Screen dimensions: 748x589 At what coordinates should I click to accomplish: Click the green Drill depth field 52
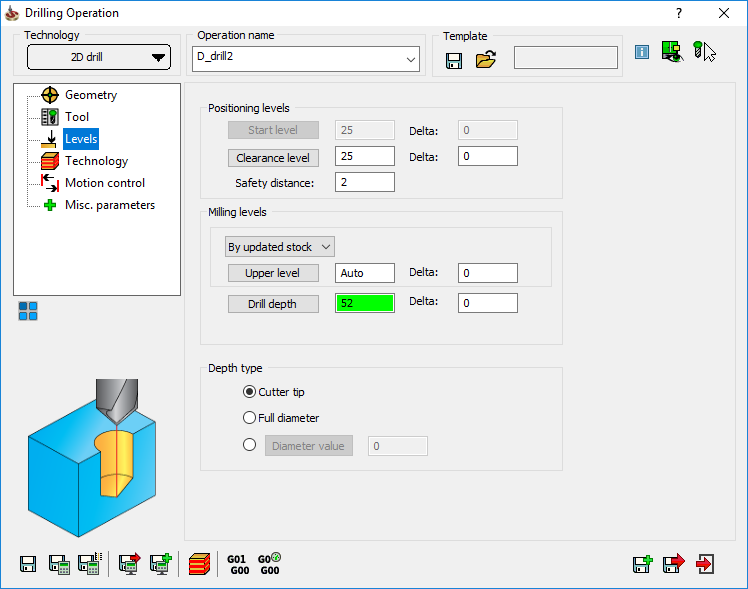point(365,303)
